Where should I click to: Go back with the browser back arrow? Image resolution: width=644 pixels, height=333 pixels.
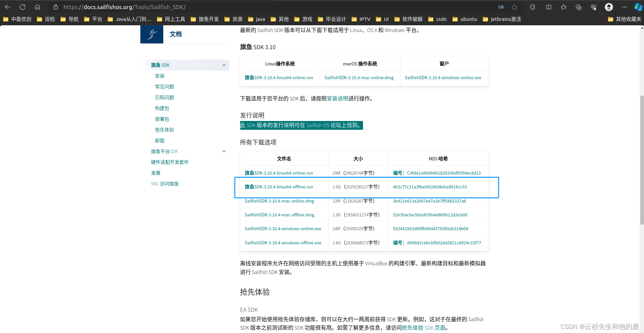coord(8,7)
